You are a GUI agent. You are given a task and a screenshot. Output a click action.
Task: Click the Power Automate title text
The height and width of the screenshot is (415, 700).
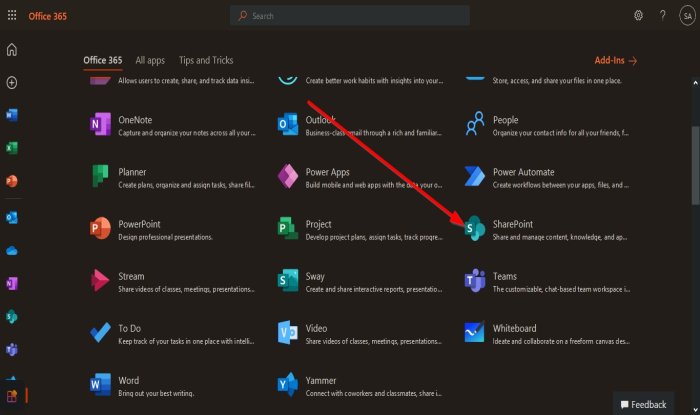[x=524, y=172]
